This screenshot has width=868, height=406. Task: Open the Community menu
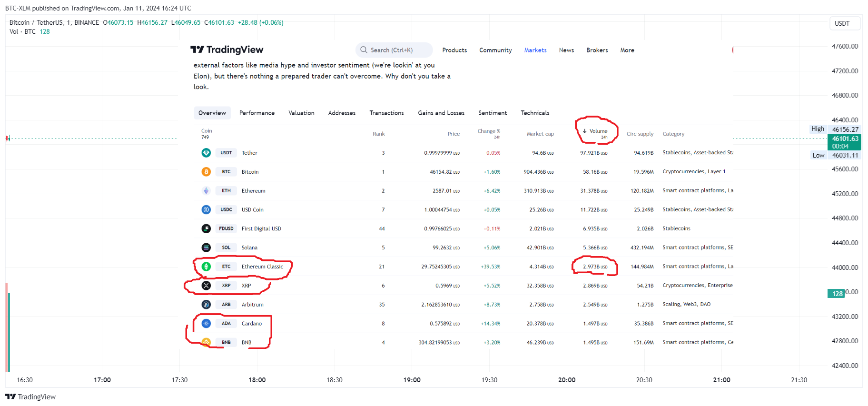click(495, 50)
